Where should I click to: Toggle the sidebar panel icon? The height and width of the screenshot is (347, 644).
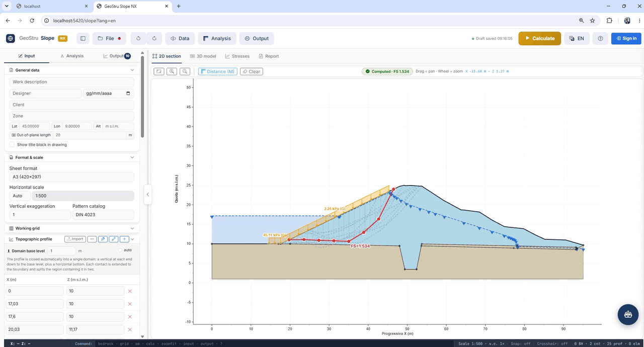[83, 38]
